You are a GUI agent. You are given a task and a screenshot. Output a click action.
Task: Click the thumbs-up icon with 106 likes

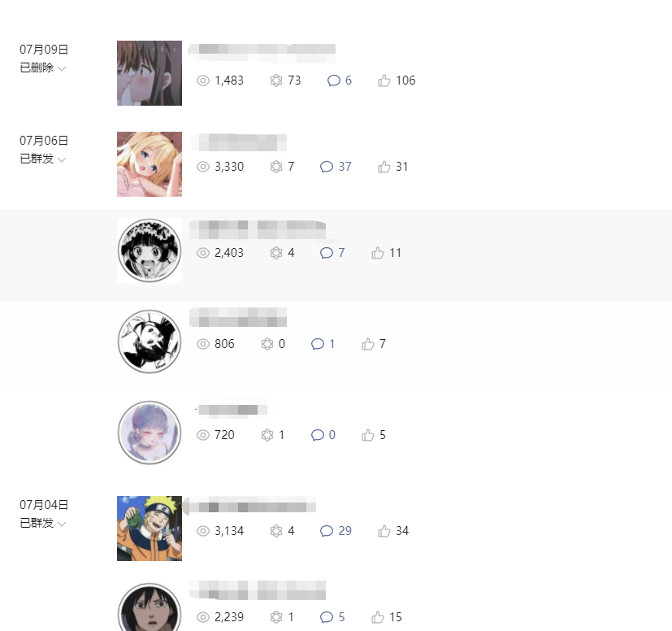[x=384, y=81]
